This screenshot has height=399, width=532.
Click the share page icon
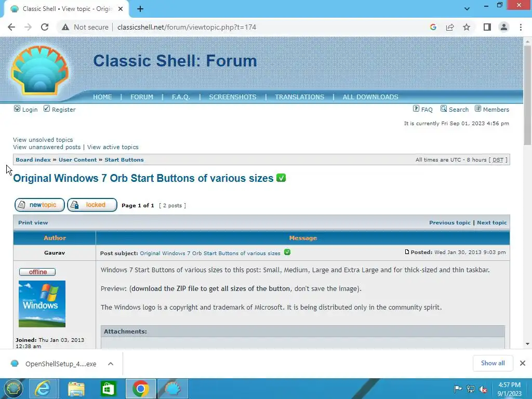[x=450, y=27]
